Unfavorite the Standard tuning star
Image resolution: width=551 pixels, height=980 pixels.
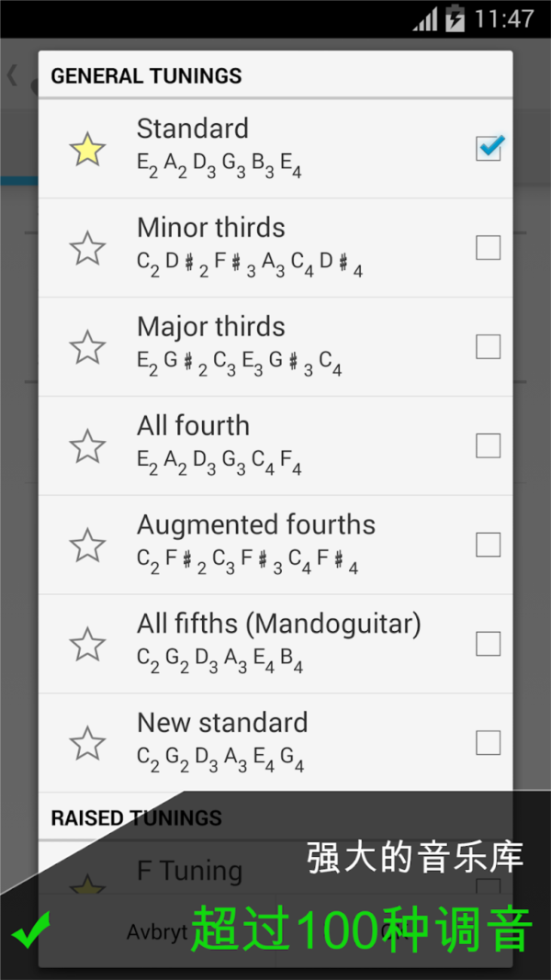tap(87, 149)
